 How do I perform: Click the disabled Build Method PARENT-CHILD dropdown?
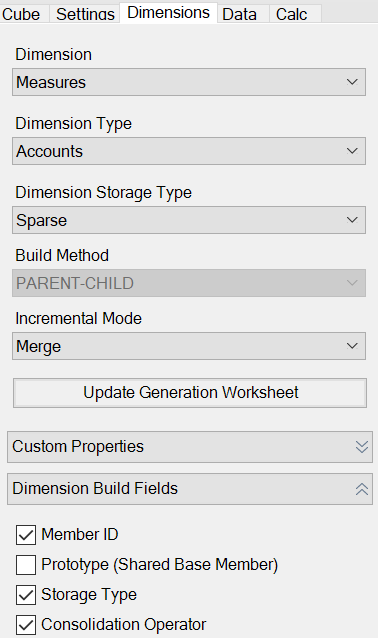tap(189, 283)
